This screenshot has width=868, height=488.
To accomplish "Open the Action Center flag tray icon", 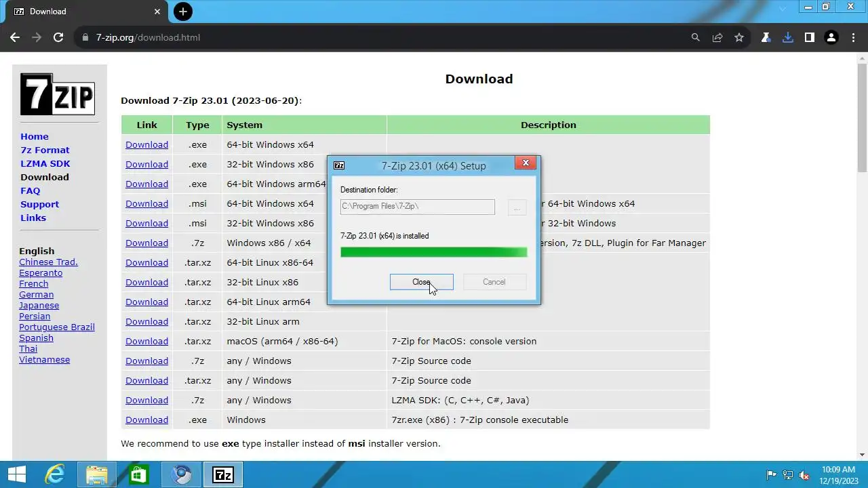I will pyautogui.click(x=772, y=475).
